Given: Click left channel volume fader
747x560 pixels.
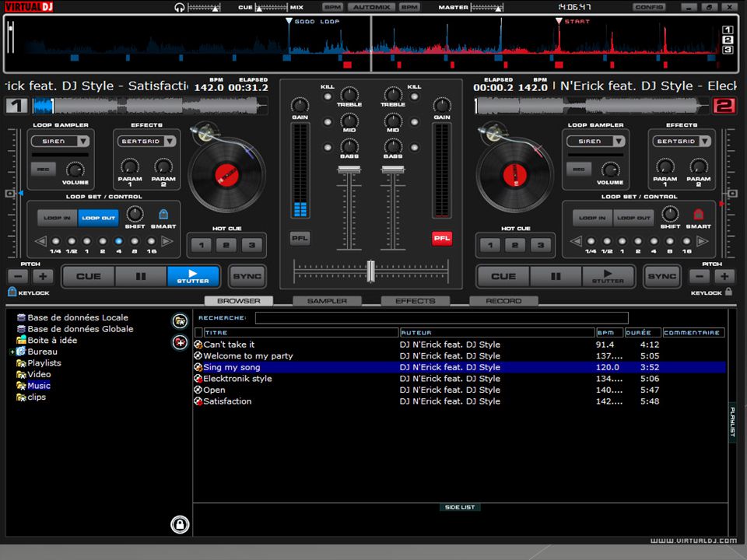Looking at the screenshot, I should pyautogui.click(x=349, y=170).
